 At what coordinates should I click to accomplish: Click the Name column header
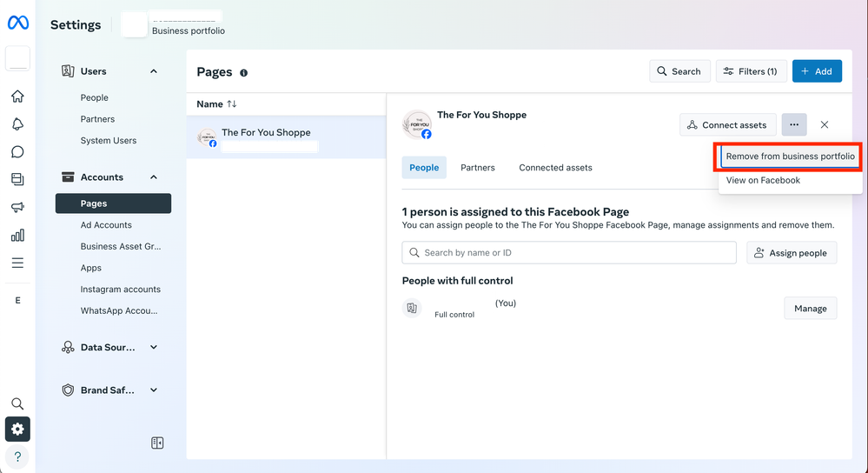tap(209, 104)
